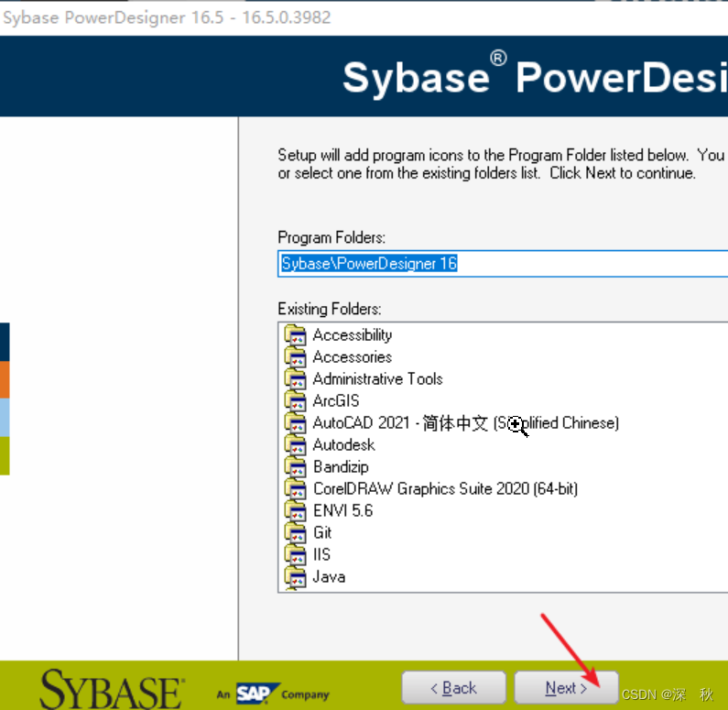Pick the ArcGIS entry text
Viewport: 728px width, 710px height.
point(336,400)
